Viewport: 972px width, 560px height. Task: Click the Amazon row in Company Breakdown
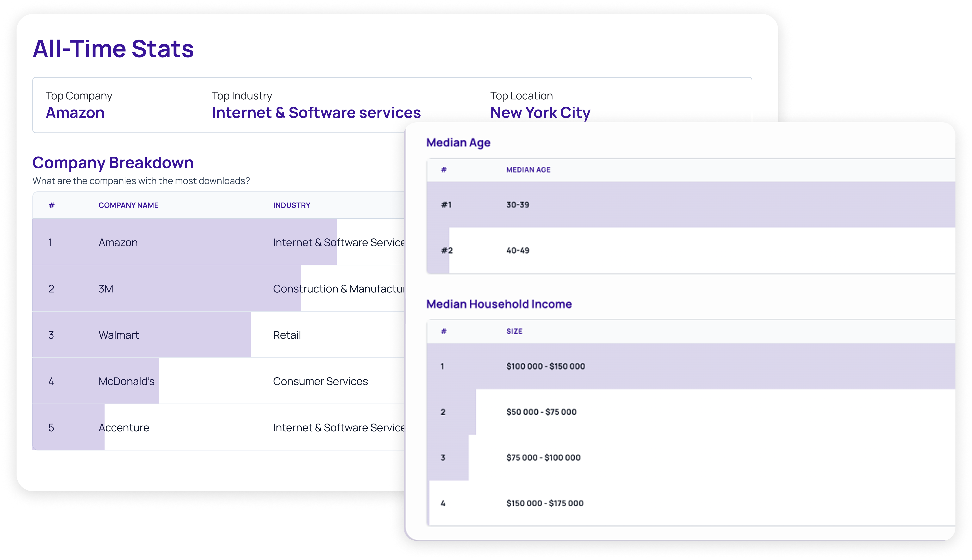click(118, 242)
